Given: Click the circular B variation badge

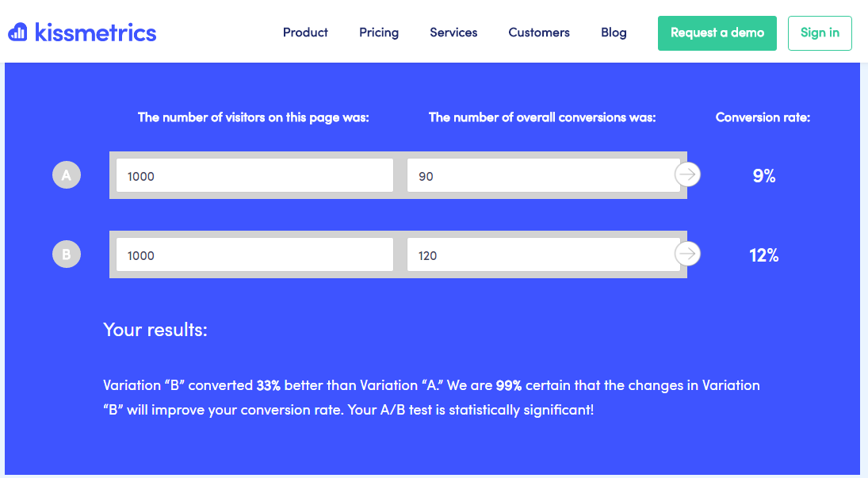Looking at the screenshot, I should pos(67,254).
